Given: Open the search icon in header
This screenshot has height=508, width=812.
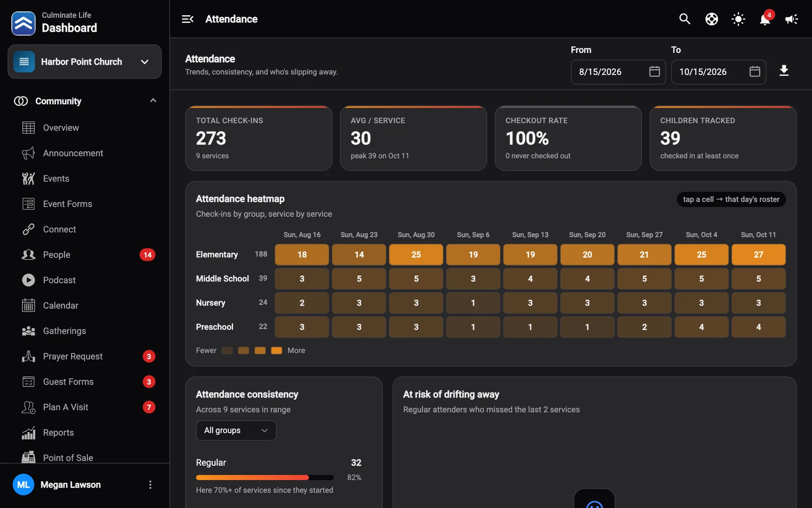Looking at the screenshot, I should (x=685, y=19).
